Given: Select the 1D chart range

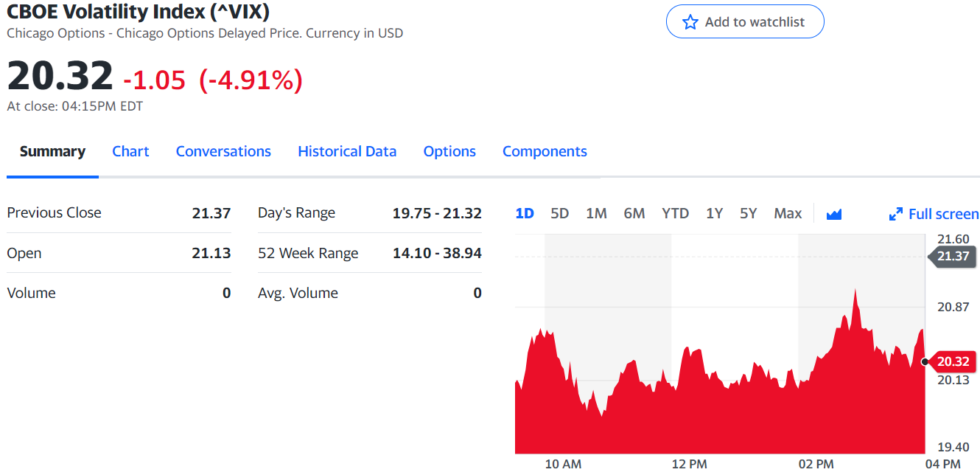Looking at the screenshot, I should click(525, 213).
